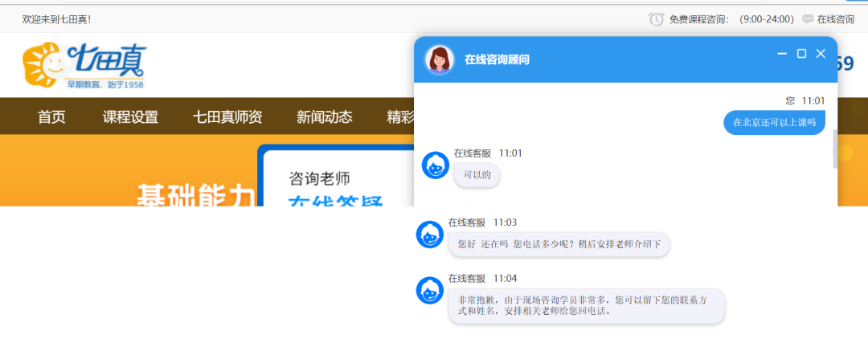Select 新闻动态 in the navigation bar
The width and height of the screenshot is (868, 351).
click(x=324, y=117)
